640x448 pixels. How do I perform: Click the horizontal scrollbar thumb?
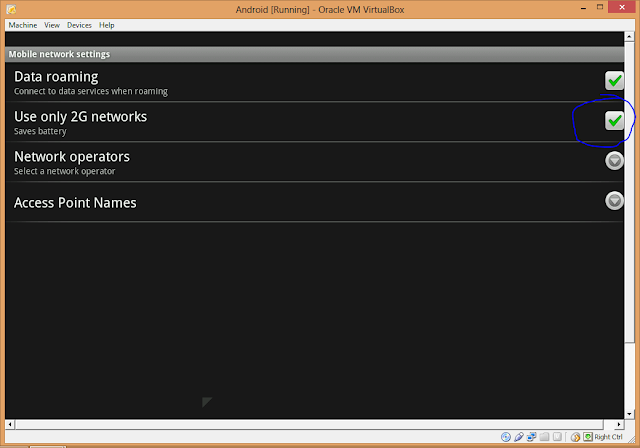309,424
